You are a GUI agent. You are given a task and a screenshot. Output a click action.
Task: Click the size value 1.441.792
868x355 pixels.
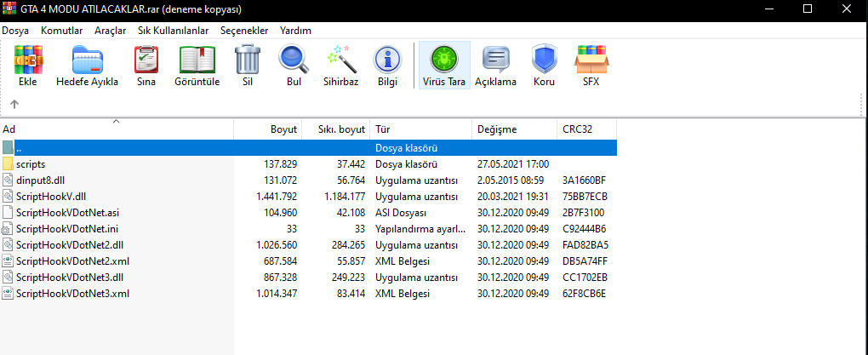coord(277,196)
